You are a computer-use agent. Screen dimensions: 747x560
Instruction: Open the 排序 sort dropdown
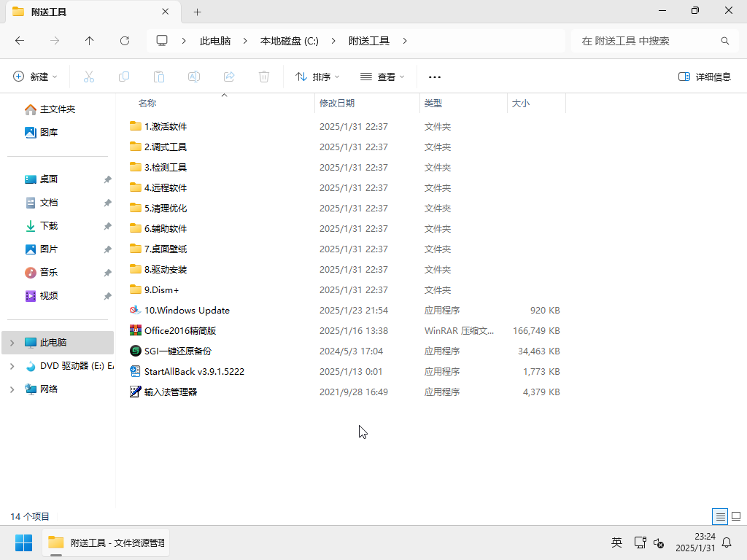point(317,77)
